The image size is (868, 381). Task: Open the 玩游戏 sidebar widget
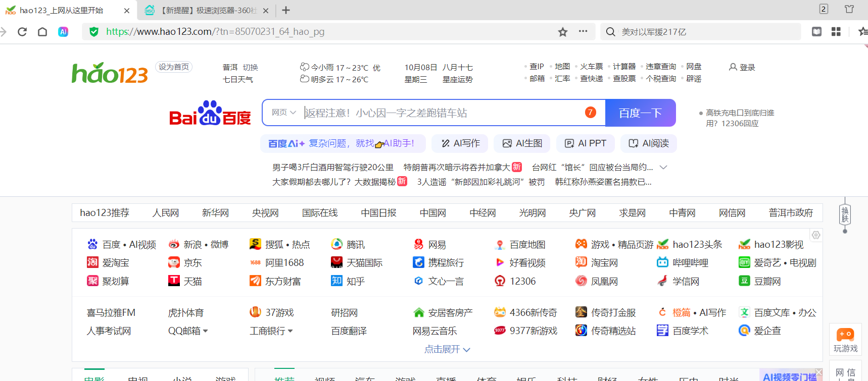click(x=845, y=340)
